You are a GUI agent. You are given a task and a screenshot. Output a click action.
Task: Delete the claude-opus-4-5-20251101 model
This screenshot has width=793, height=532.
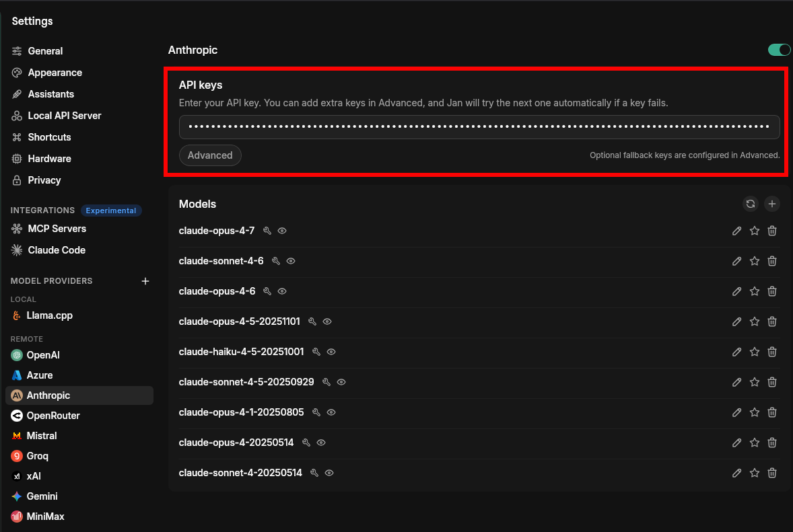[772, 322]
